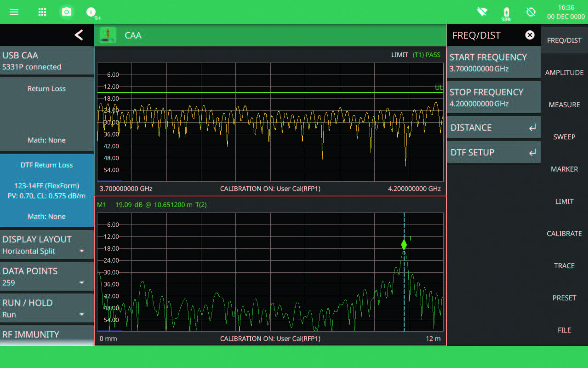Edit the Start Frequency field

click(x=493, y=63)
